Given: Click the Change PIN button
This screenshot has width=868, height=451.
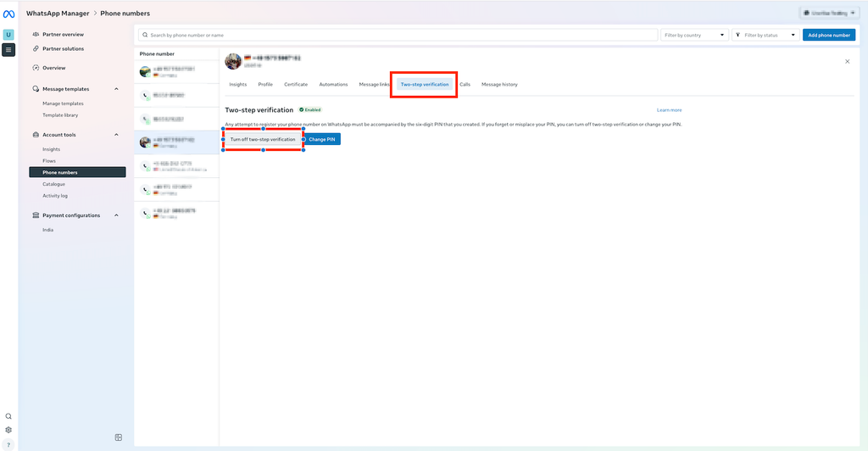Looking at the screenshot, I should point(322,139).
